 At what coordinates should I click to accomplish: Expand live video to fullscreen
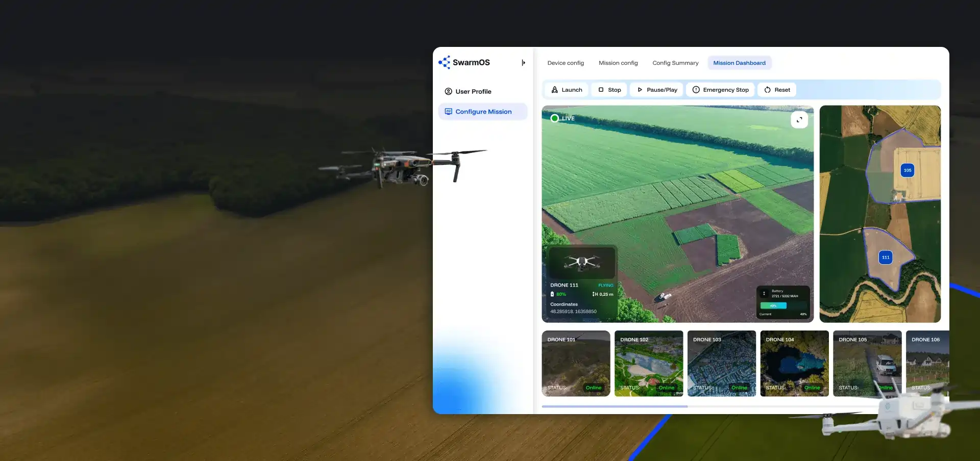tap(799, 119)
